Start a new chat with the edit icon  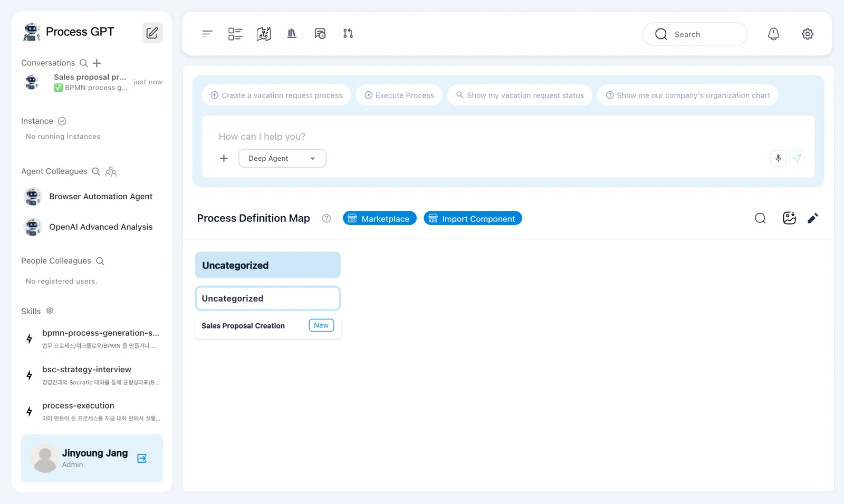[152, 33]
